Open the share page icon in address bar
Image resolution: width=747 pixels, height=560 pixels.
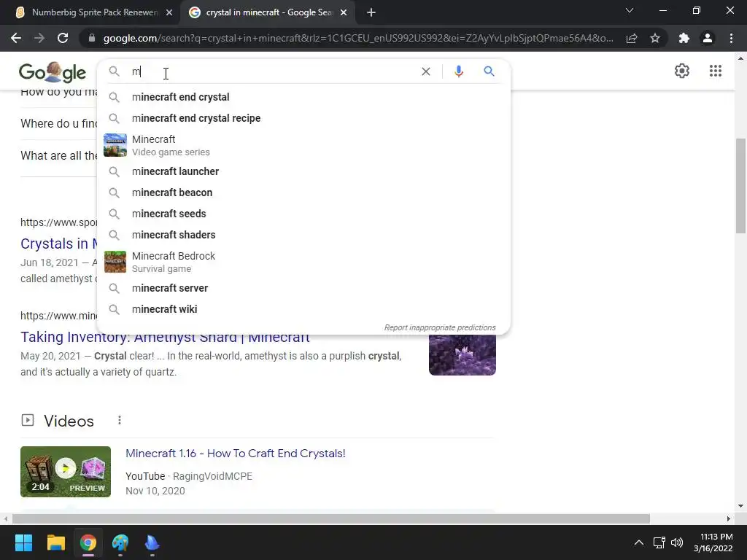pos(632,38)
